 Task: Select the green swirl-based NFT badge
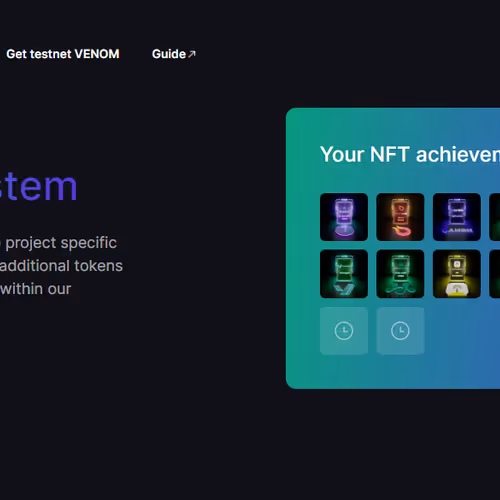pos(400,274)
